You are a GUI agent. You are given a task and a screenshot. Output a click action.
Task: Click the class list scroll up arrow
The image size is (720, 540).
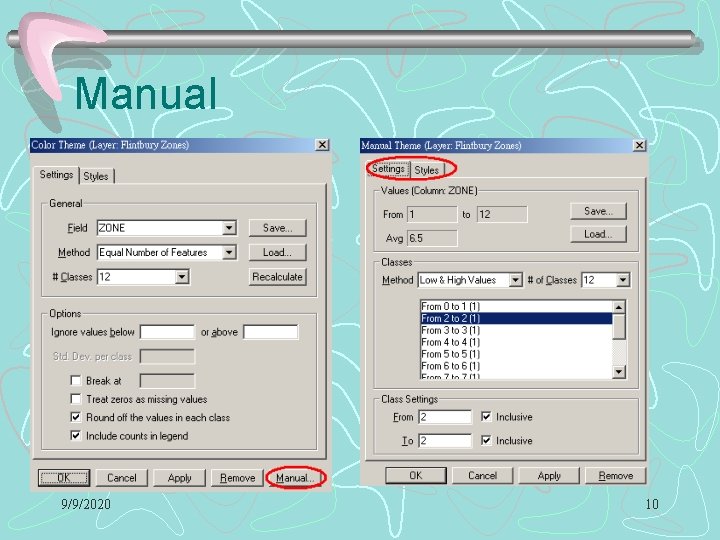pyautogui.click(x=619, y=307)
